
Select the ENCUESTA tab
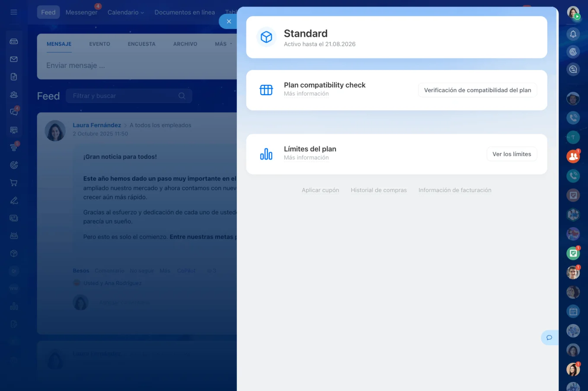click(141, 44)
